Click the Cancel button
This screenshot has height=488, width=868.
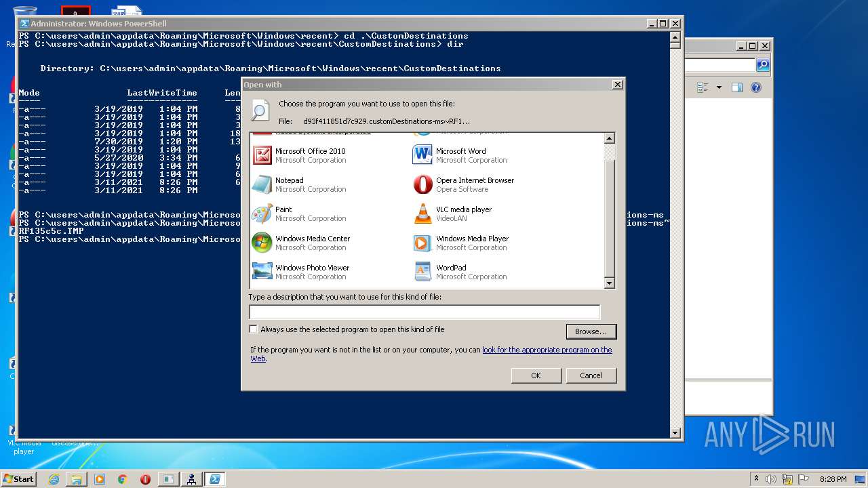[x=591, y=375]
